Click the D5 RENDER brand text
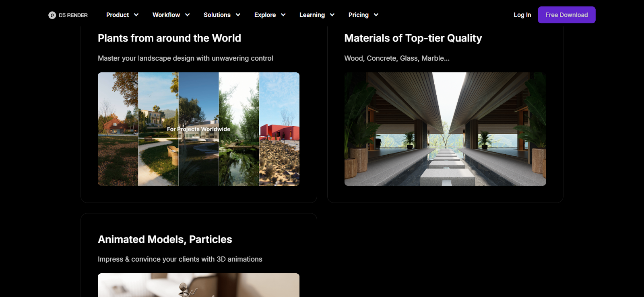644x297 pixels. click(73, 15)
